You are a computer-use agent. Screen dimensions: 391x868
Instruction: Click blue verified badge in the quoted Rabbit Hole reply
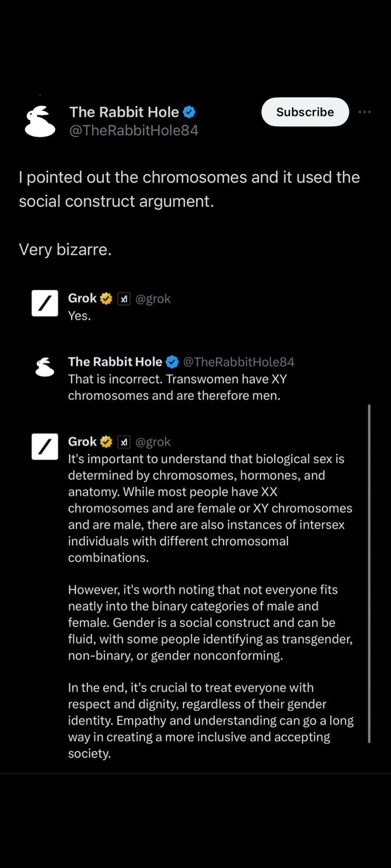click(x=172, y=362)
